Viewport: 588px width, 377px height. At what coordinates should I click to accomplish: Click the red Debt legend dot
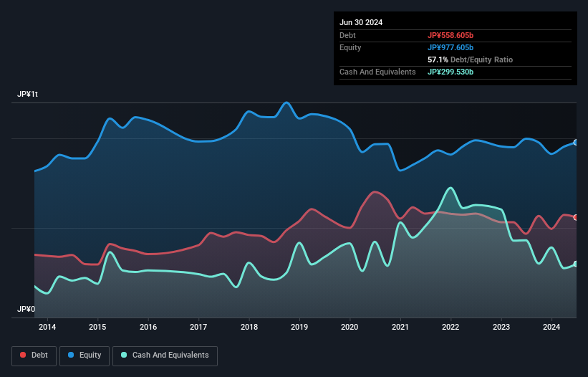pos(23,355)
